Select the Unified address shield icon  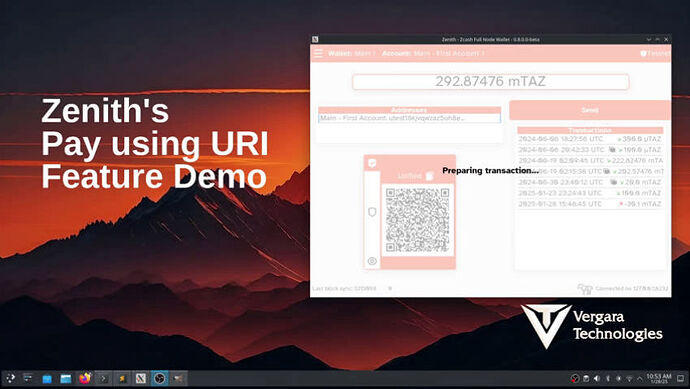(372, 163)
